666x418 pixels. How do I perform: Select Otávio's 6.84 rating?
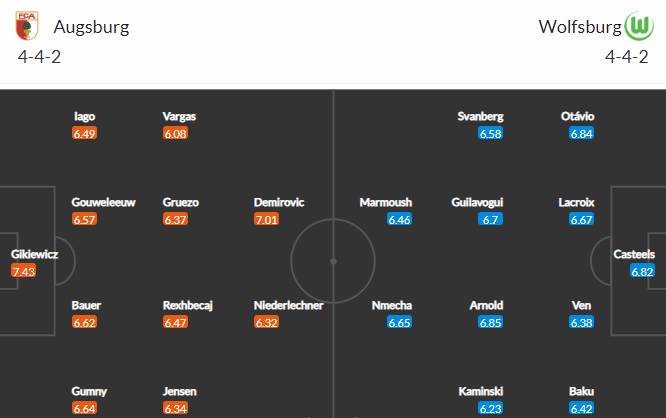click(581, 134)
